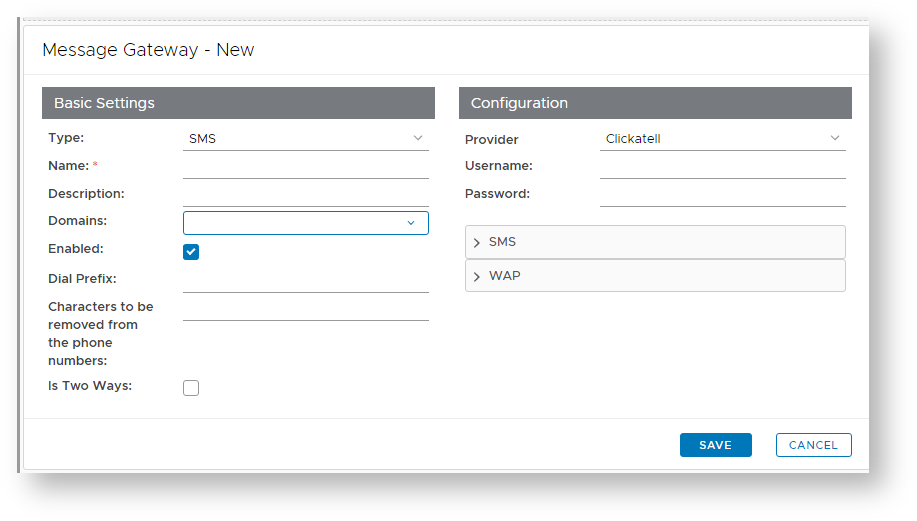Click the arrow icon beside the SMS section

(x=477, y=243)
